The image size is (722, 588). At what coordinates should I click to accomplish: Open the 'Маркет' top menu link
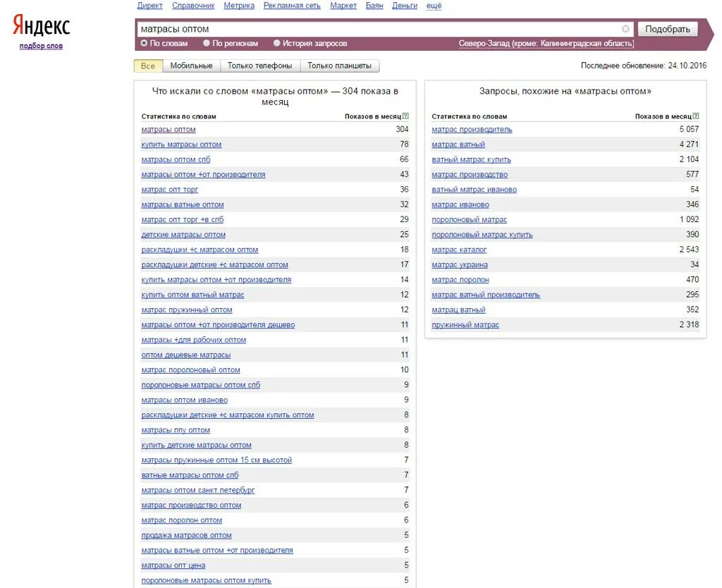(x=343, y=6)
